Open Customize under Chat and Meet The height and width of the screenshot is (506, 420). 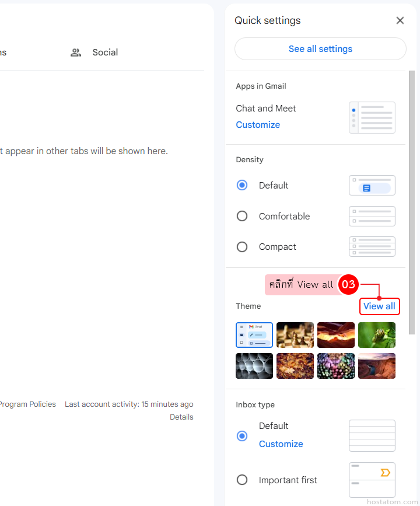pos(258,125)
